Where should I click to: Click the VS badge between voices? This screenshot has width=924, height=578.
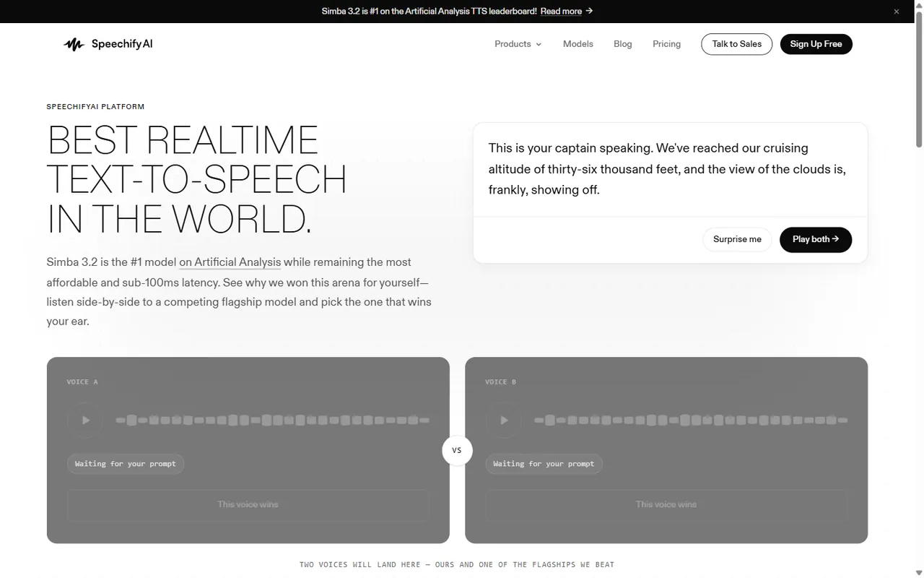click(x=457, y=450)
